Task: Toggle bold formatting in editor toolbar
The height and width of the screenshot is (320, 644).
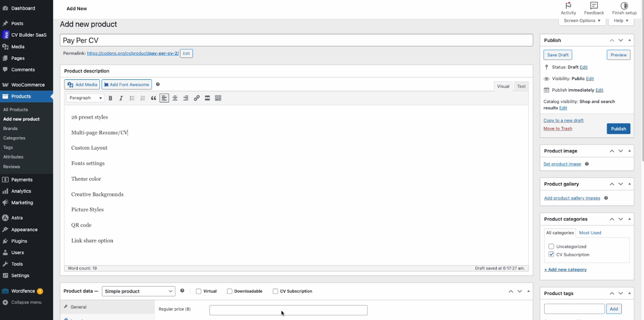Action: tap(110, 98)
